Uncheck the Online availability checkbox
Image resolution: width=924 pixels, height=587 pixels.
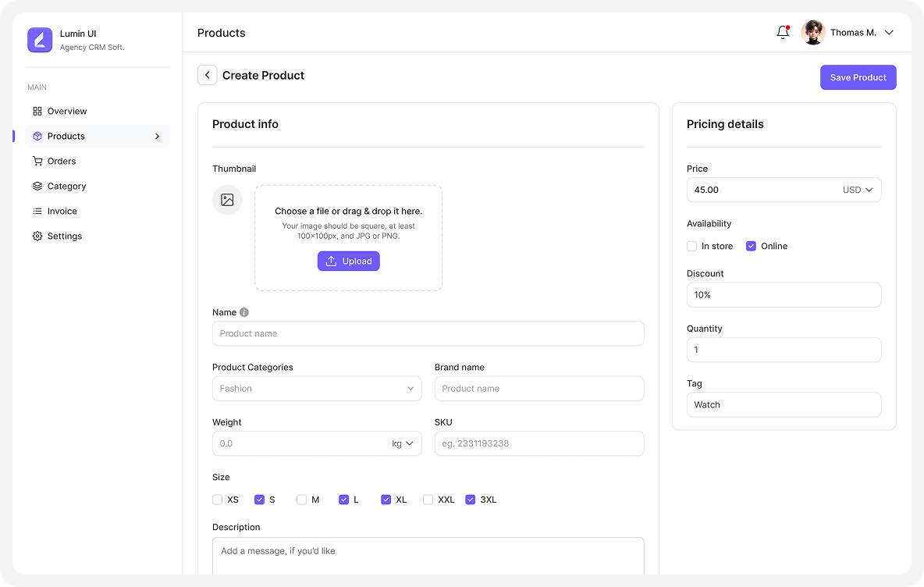(751, 246)
